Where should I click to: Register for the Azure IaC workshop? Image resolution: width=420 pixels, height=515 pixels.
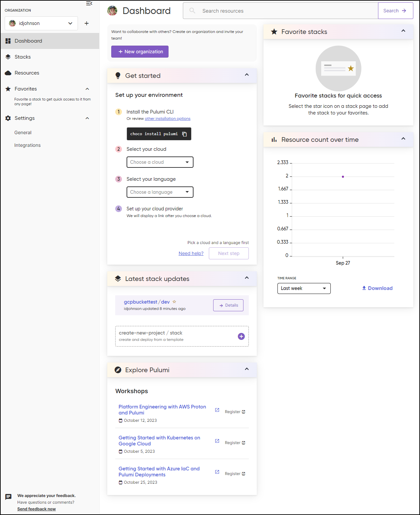235,474
